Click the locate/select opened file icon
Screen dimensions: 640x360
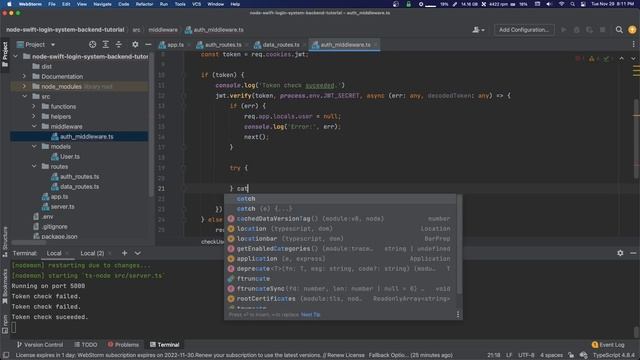tap(93, 44)
